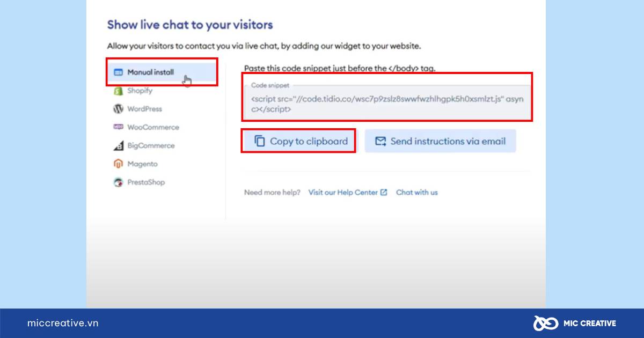Click the envelope icon on email button

(380, 141)
